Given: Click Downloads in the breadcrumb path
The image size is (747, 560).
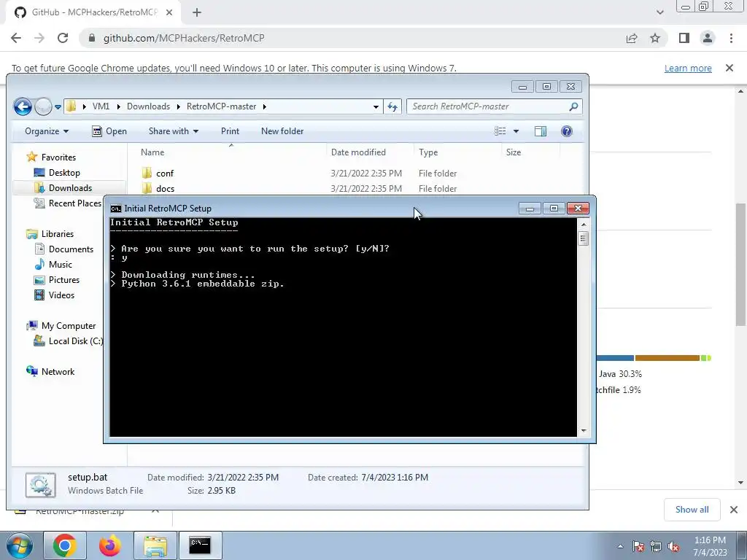Looking at the screenshot, I should (x=148, y=106).
